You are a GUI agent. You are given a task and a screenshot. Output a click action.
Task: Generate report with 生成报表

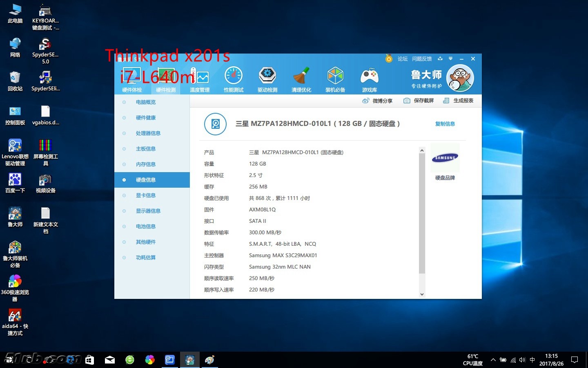tap(458, 101)
